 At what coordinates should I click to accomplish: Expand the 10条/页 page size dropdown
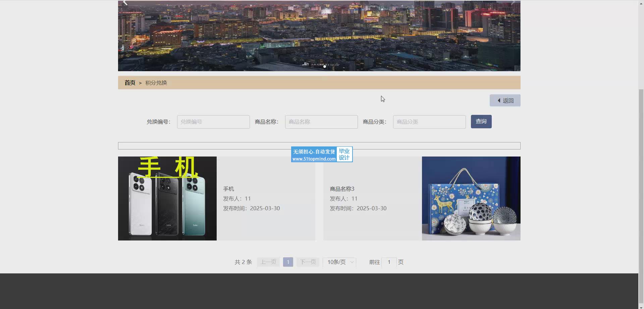(339, 262)
